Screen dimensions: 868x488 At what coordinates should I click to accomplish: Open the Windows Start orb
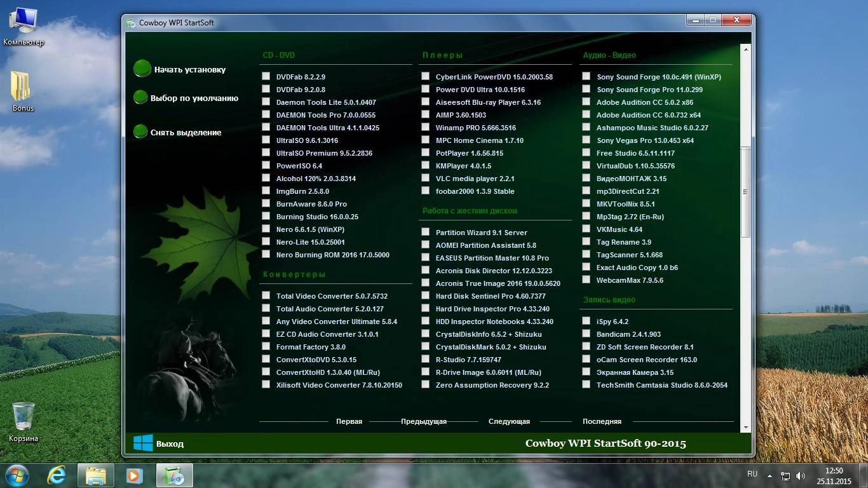click(18, 475)
